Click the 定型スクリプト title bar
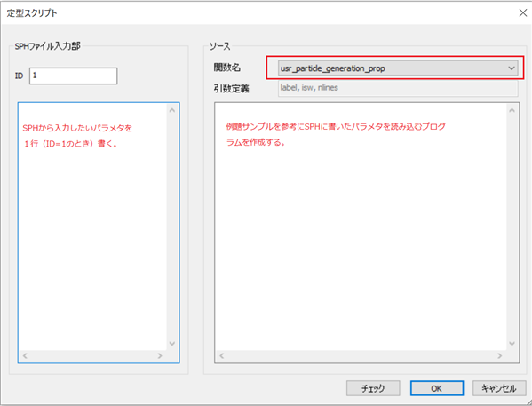Screen dimensions: 532x406 [x=258, y=13]
